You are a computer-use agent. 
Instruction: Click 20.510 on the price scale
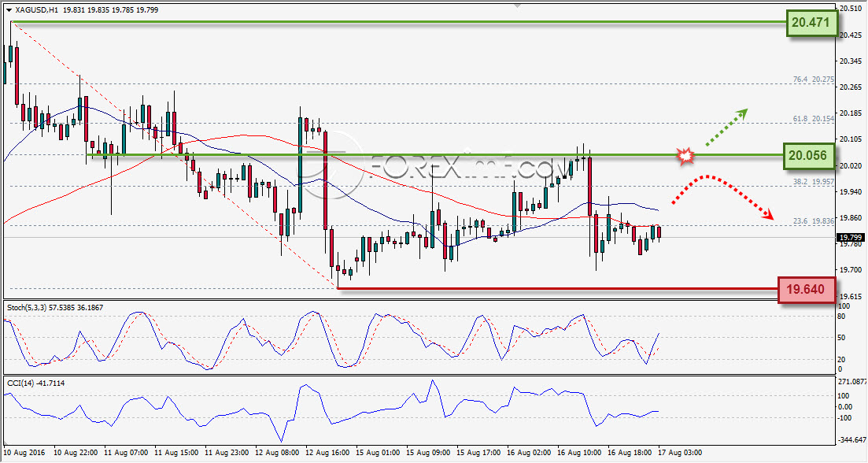tap(851, 9)
